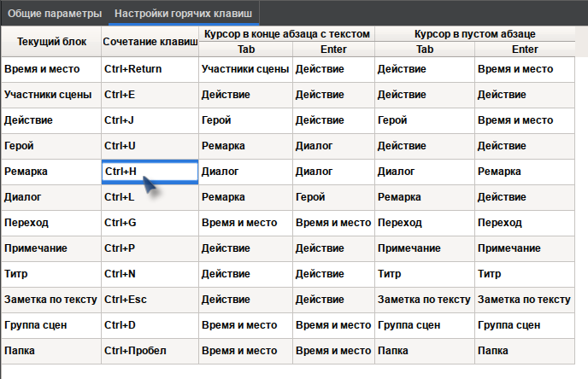The width and height of the screenshot is (588, 379).
Task: Open the 'Настройки горячих клавиш' tab
Action: tap(184, 14)
